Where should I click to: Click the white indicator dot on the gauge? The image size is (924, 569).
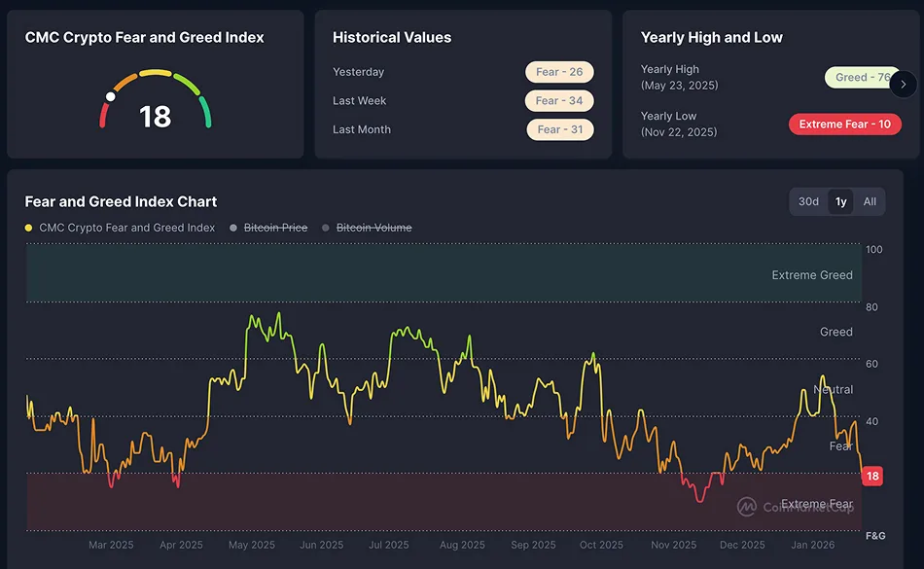click(111, 96)
